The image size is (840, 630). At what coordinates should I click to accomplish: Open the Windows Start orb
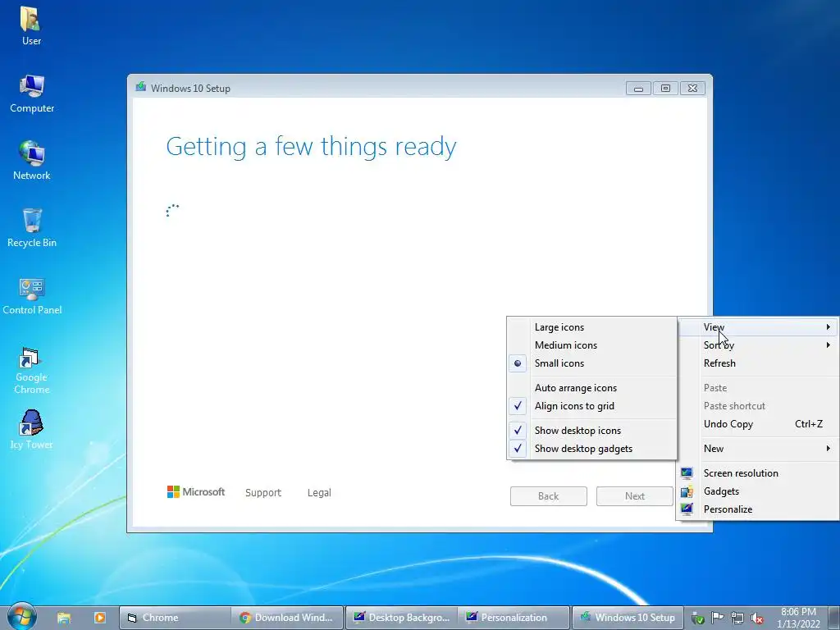21,616
